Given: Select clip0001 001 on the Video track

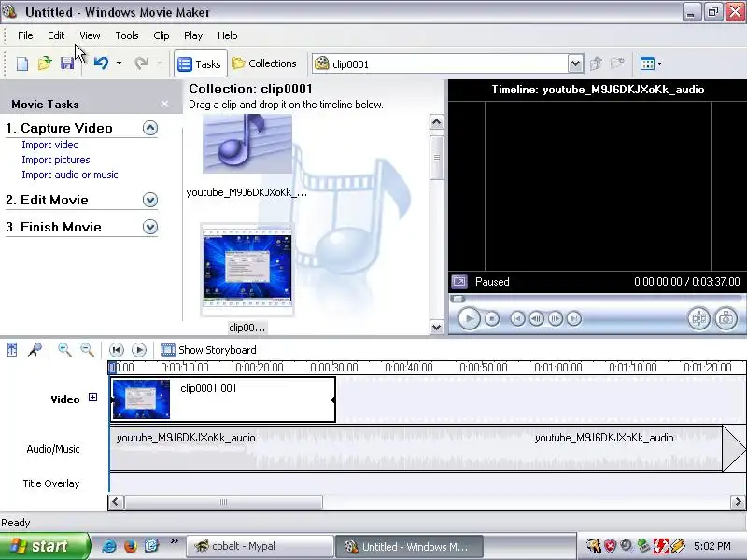Looking at the screenshot, I should coord(223,399).
